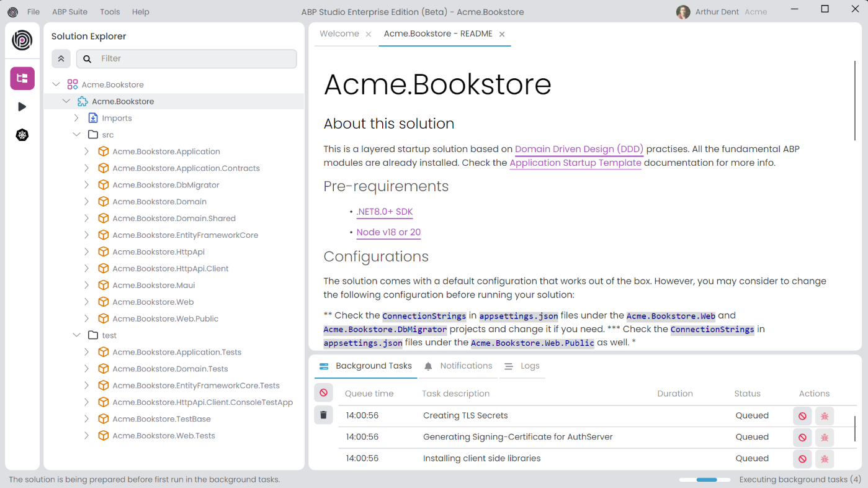
Task: Expand the Acme.Bookstore.Web project
Action: tap(87, 302)
